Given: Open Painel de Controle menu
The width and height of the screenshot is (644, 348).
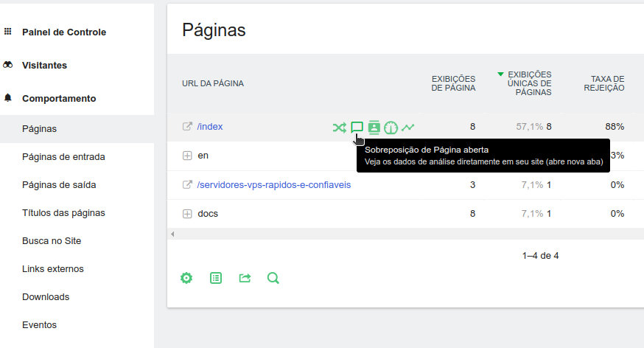Looking at the screenshot, I should pyautogui.click(x=63, y=32).
